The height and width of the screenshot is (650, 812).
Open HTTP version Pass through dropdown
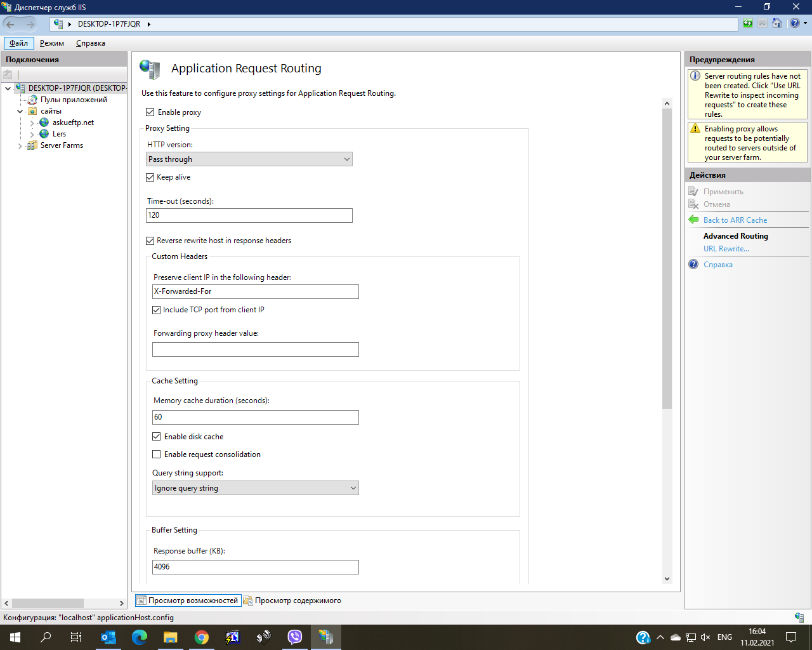coord(249,159)
